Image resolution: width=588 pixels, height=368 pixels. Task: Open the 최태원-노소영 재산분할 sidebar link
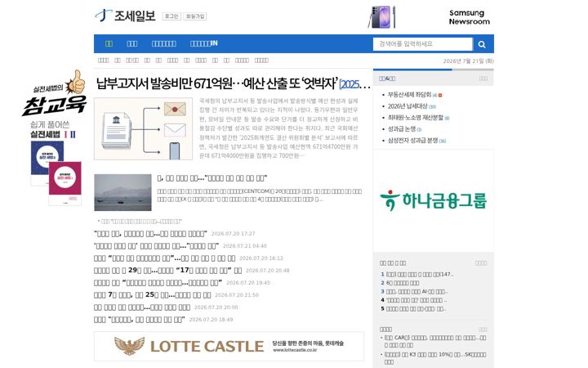[x=415, y=118]
